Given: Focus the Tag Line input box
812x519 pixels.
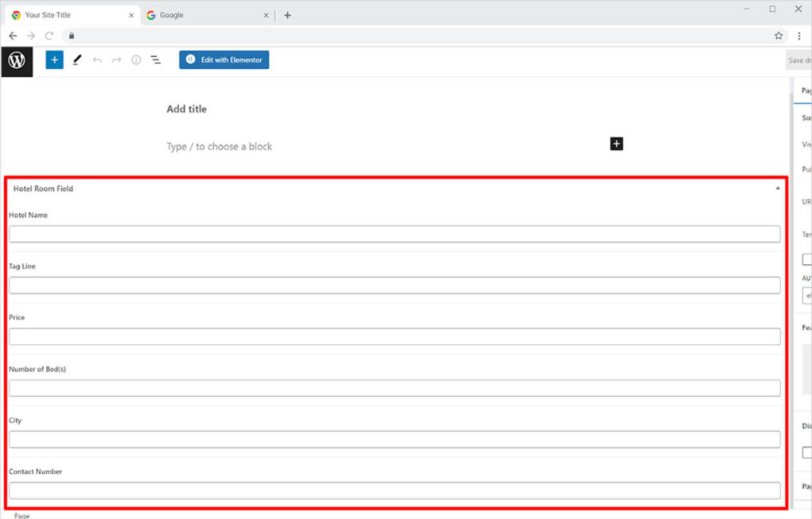Looking at the screenshot, I should coord(394,285).
